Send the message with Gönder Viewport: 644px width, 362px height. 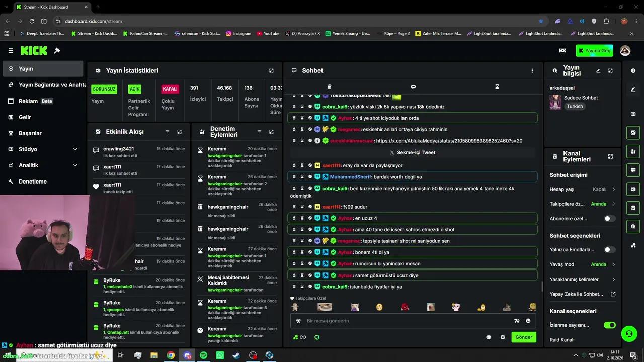point(524,337)
